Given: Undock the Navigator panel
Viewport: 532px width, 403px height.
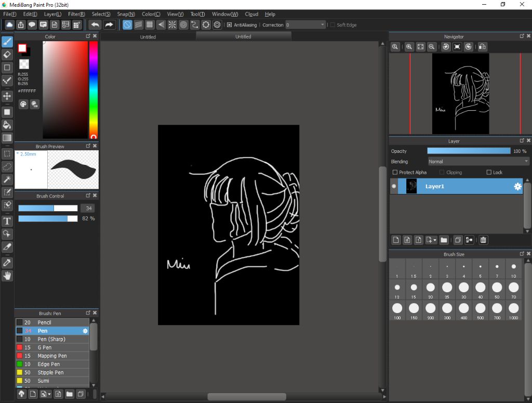Looking at the screenshot, I should pyautogui.click(x=522, y=36).
